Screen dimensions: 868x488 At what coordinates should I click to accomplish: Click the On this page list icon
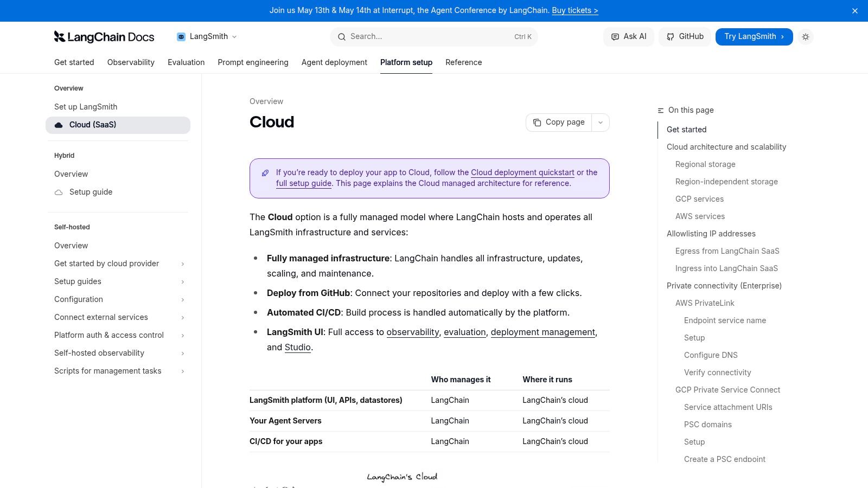coord(661,111)
